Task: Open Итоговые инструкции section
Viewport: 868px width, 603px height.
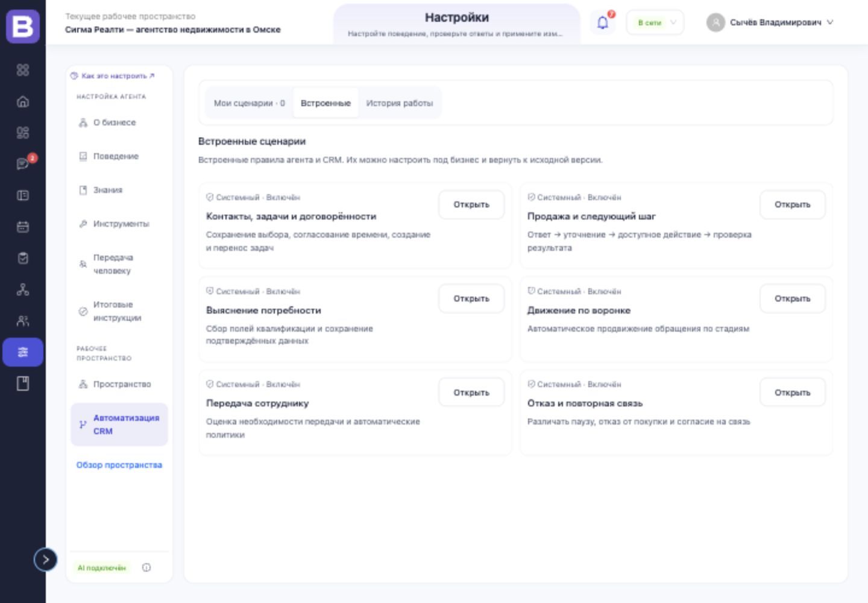Action: tap(119, 311)
